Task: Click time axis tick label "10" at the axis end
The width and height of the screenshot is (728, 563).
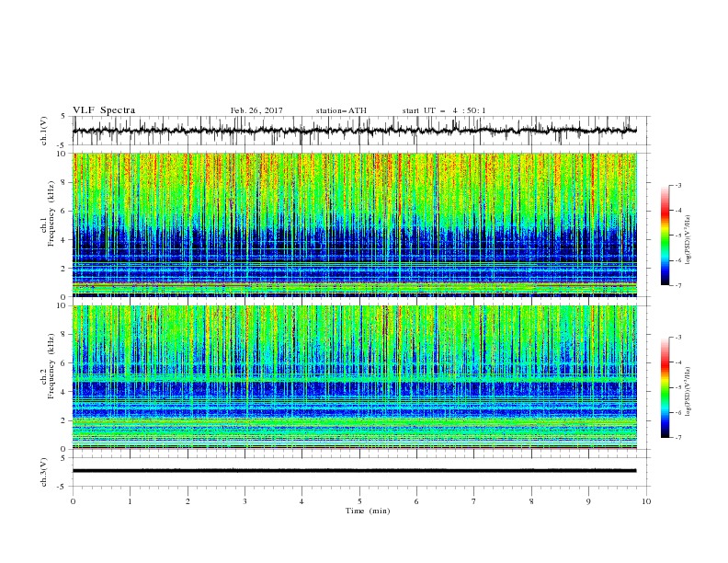Action: 646,501
